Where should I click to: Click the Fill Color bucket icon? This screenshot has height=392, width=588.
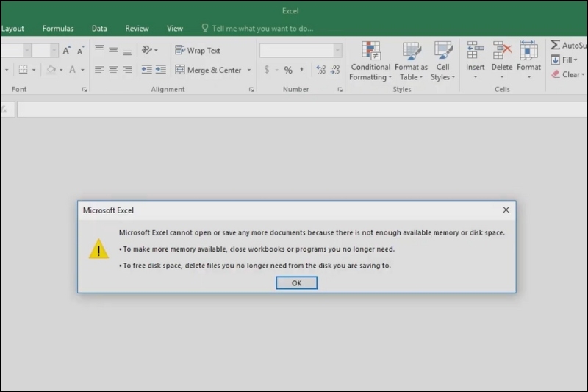pyautogui.click(x=51, y=70)
